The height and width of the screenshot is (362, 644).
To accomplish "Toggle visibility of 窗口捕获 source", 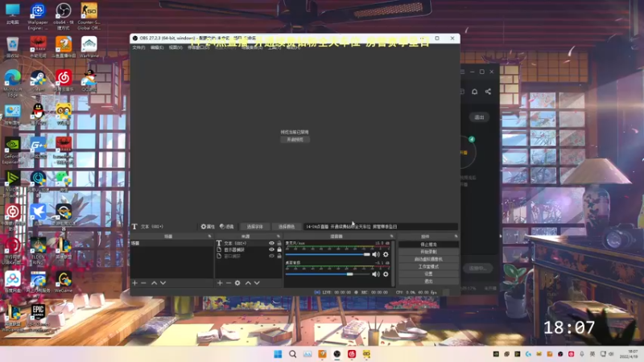I will pos(271,256).
